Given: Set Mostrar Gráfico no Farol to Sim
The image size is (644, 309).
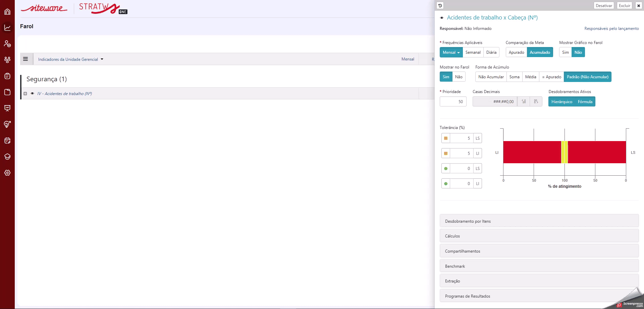Looking at the screenshot, I should point(565,52).
